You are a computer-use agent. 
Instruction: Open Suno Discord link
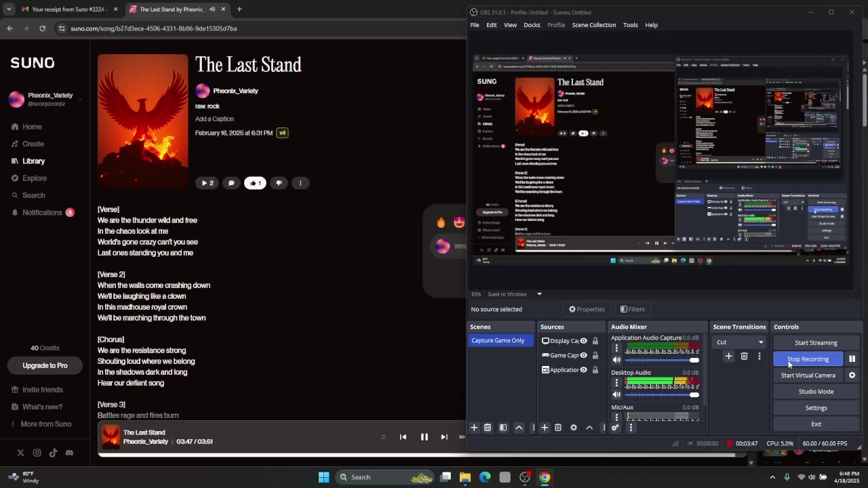coord(69,453)
